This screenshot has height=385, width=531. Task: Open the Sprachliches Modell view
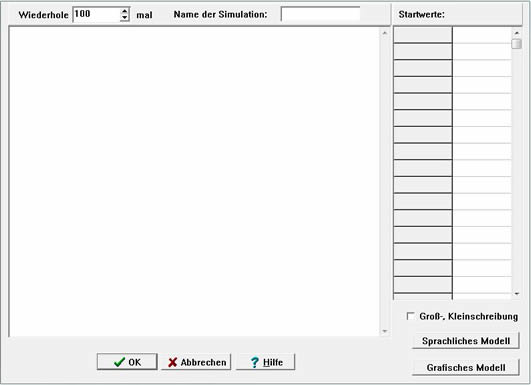(466, 341)
